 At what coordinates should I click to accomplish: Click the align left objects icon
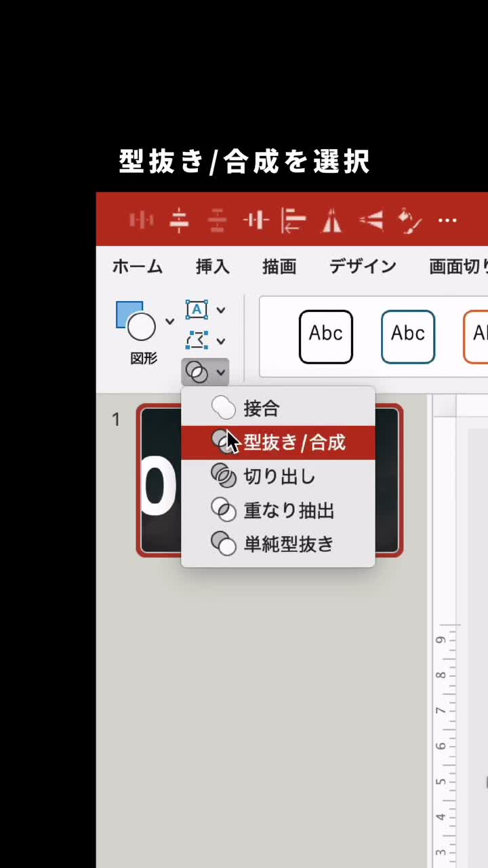(293, 220)
